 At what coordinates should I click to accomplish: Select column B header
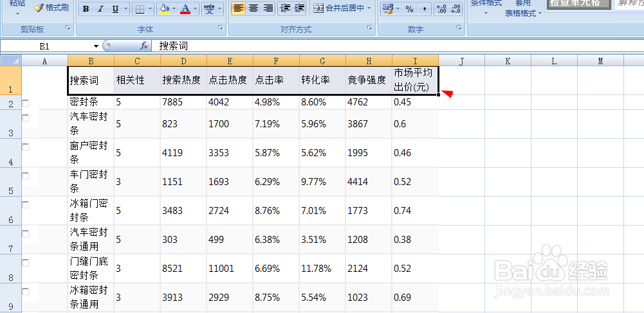tap(91, 61)
